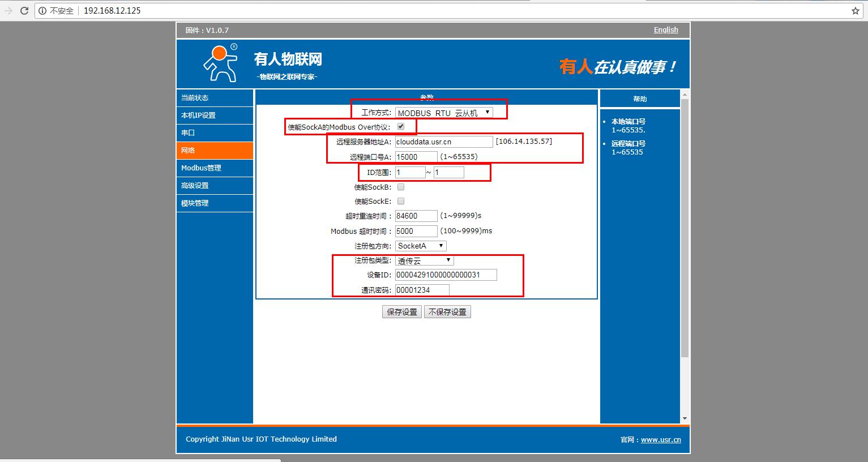Image resolution: width=868 pixels, height=462 pixels.
Task: Open the work mode MODBUS RTU dropdown
Action: click(444, 113)
